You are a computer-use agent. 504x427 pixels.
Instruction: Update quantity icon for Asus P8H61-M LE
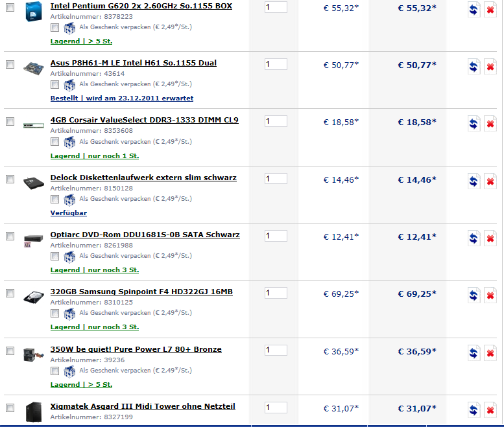(474, 67)
